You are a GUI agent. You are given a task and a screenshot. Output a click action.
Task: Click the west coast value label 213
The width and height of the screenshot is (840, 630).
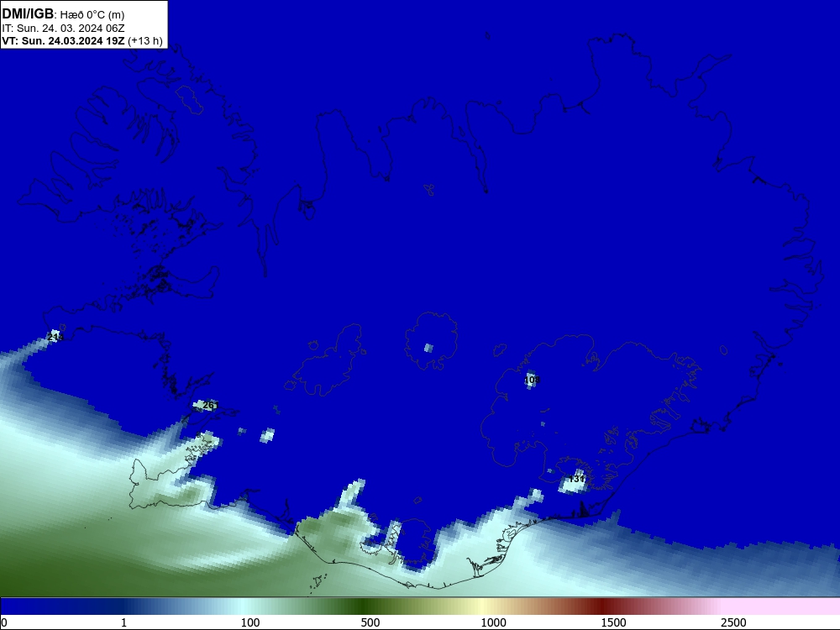(55, 337)
